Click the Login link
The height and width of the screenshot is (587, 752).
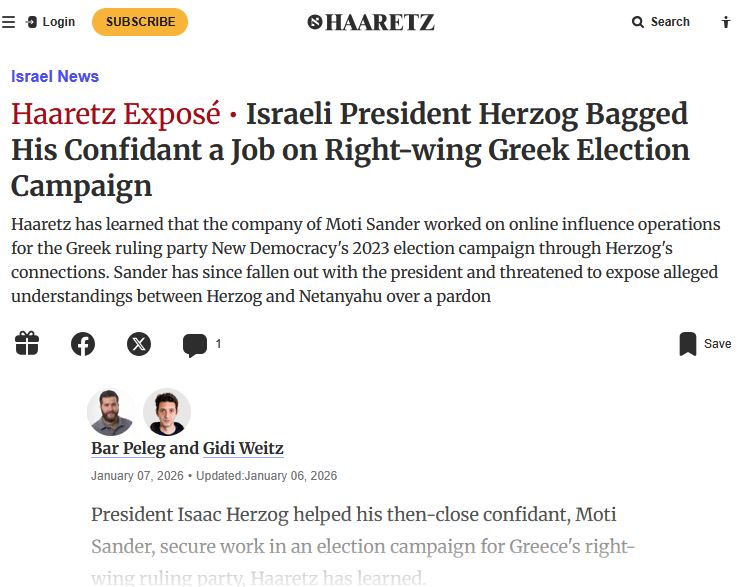tap(51, 22)
